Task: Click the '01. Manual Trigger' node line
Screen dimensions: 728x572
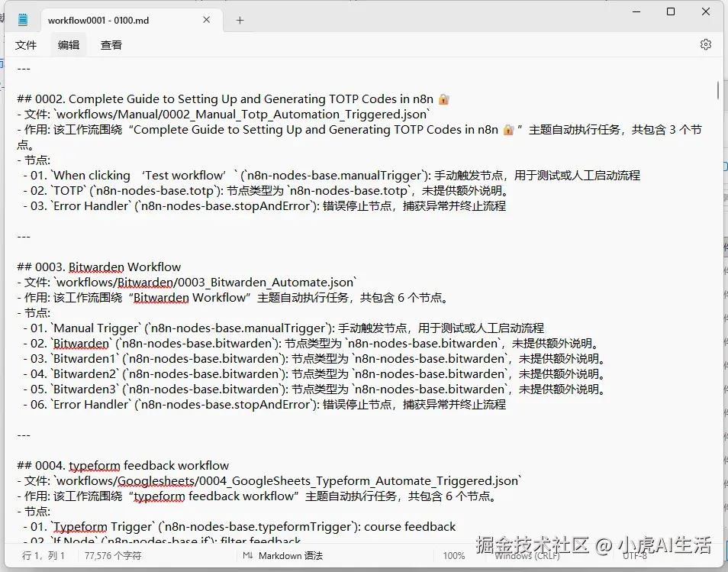Action: 284,328
